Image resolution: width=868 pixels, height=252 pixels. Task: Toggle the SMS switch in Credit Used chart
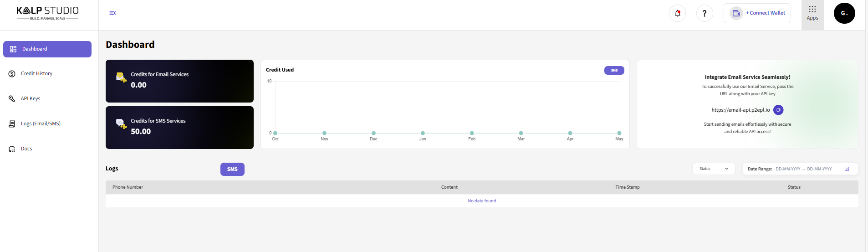614,71
